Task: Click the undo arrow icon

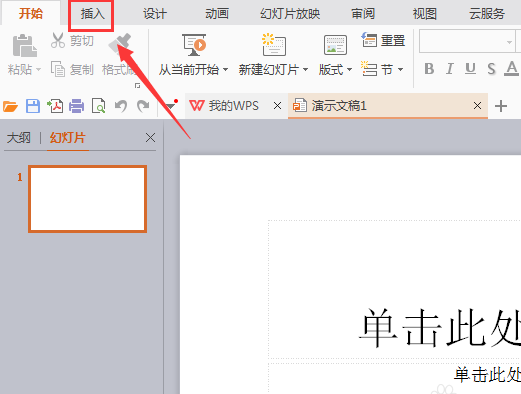Action: click(121, 106)
